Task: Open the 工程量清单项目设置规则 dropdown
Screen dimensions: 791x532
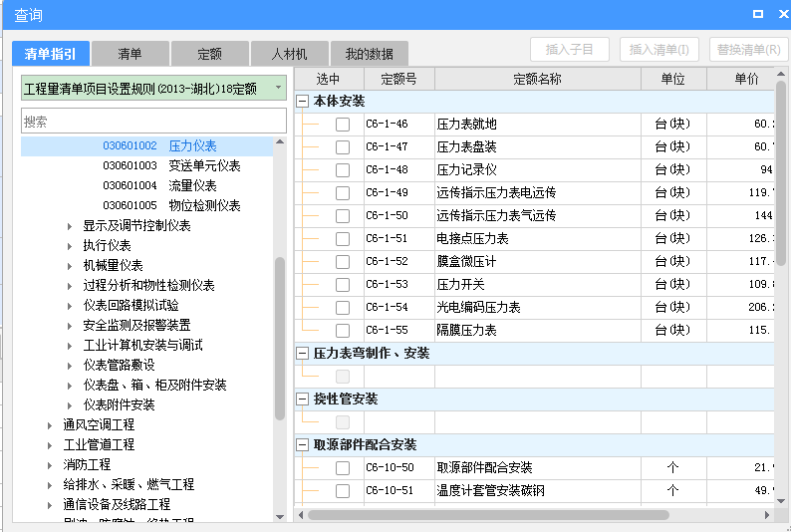Action: point(278,88)
